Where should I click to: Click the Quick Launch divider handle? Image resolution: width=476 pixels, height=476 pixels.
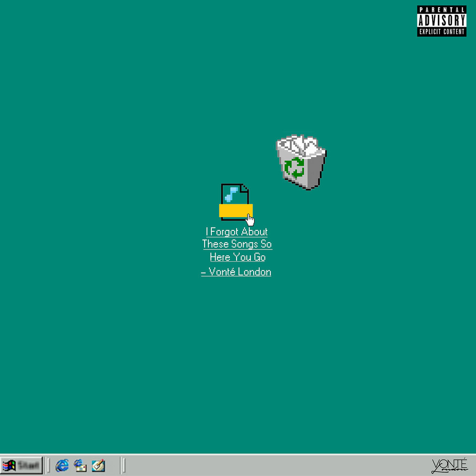(x=48, y=465)
